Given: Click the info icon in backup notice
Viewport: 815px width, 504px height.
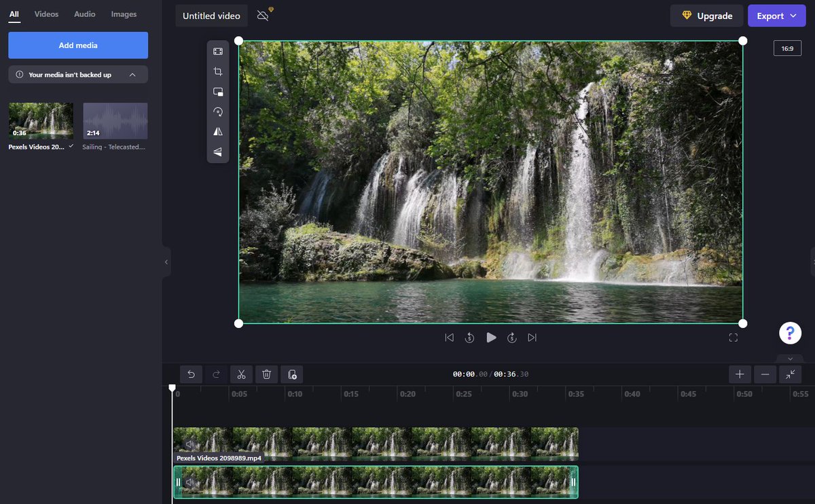Looking at the screenshot, I should click(20, 75).
